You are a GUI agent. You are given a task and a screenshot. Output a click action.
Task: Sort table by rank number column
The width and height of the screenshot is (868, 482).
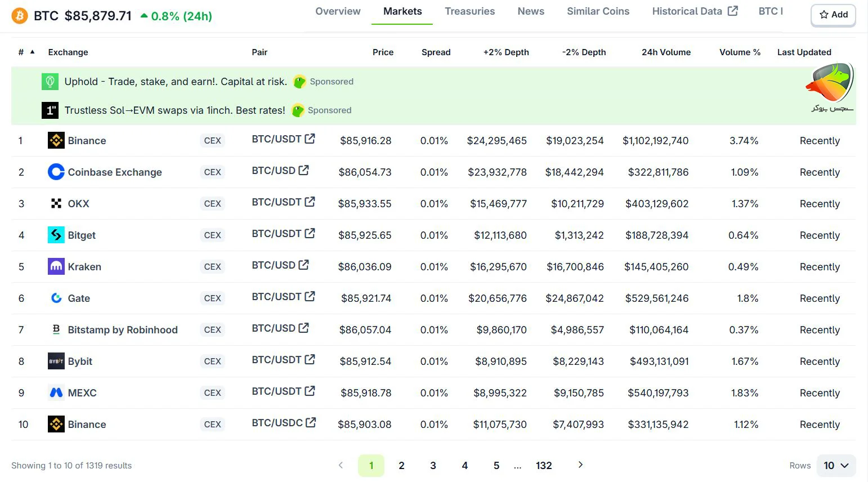[x=26, y=52]
